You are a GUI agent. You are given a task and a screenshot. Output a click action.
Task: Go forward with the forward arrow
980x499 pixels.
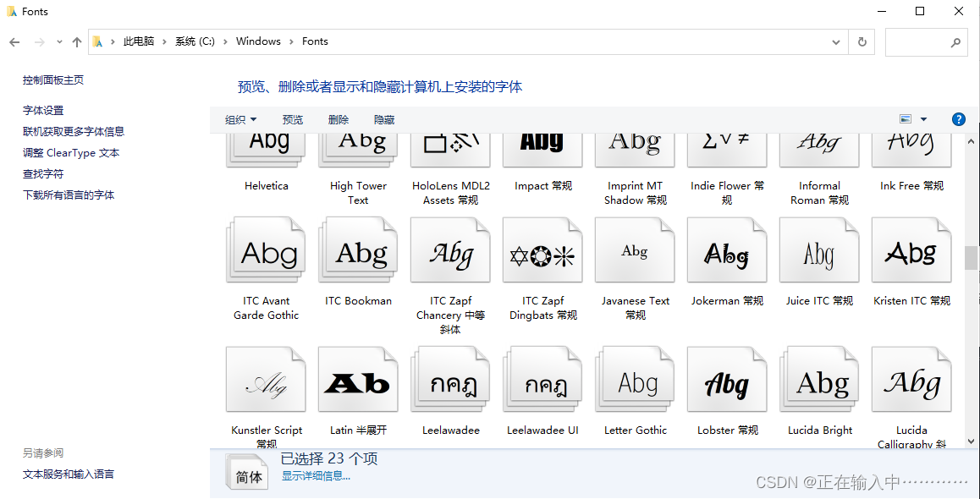40,41
